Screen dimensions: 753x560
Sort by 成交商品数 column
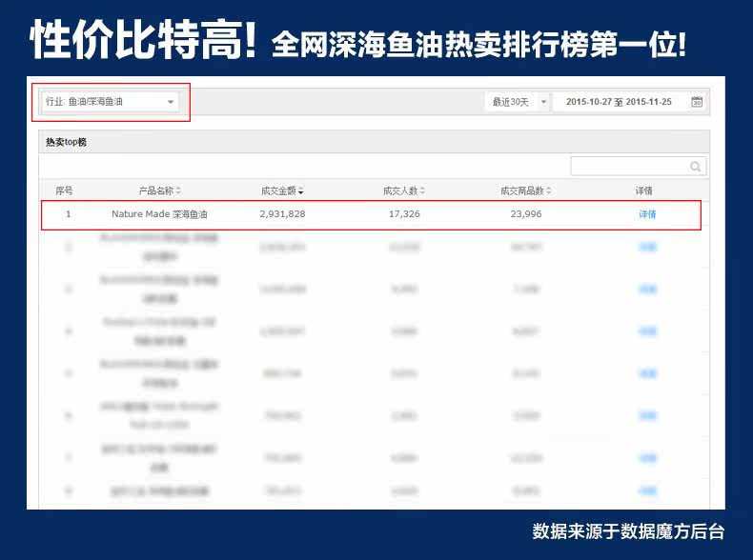pos(526,191)
